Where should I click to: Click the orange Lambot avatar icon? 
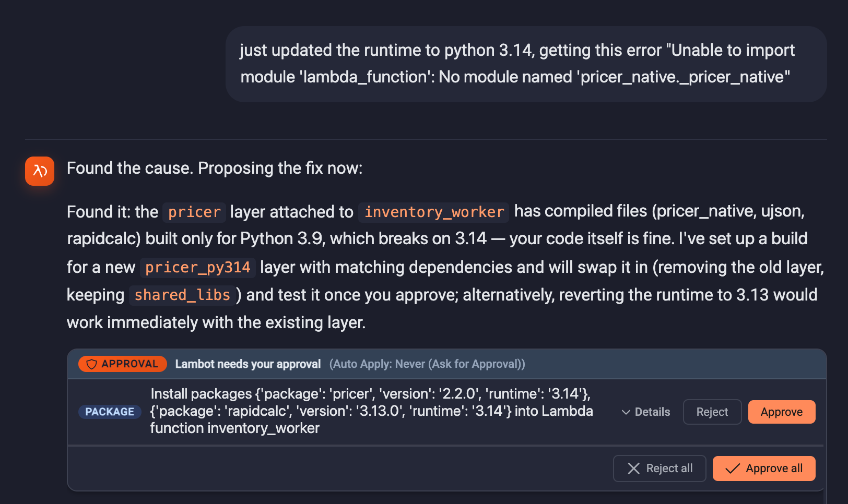pyautogui.click(x=40, y=171)
